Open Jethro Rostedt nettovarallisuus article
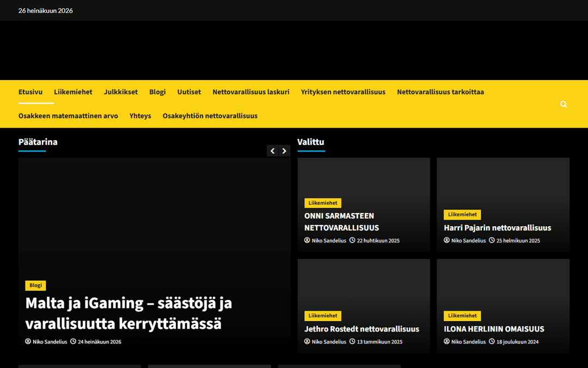The image size is (588, 368). [362, 329]
